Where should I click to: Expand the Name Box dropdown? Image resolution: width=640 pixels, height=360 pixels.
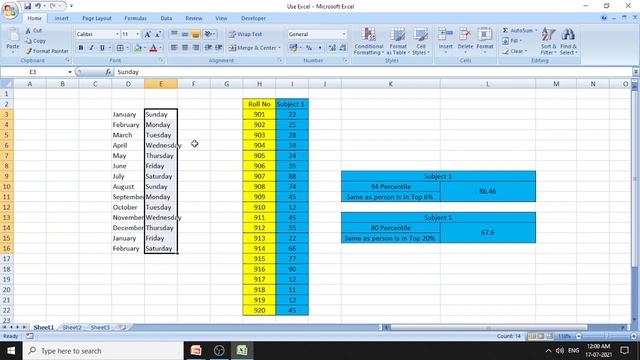tap(70, 72)
